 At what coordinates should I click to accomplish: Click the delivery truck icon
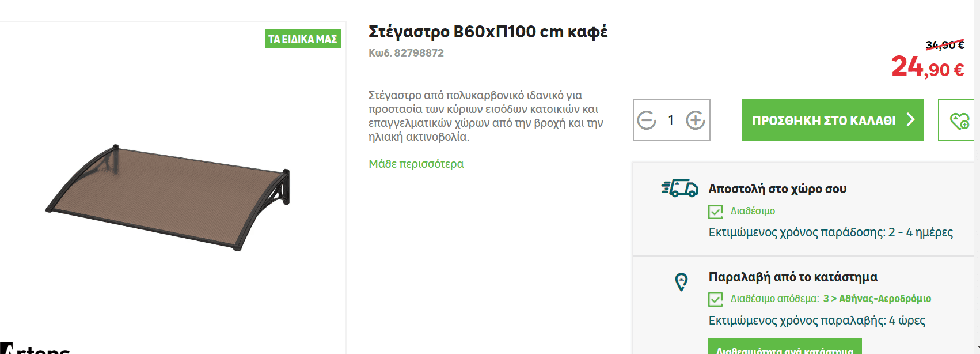680,188
